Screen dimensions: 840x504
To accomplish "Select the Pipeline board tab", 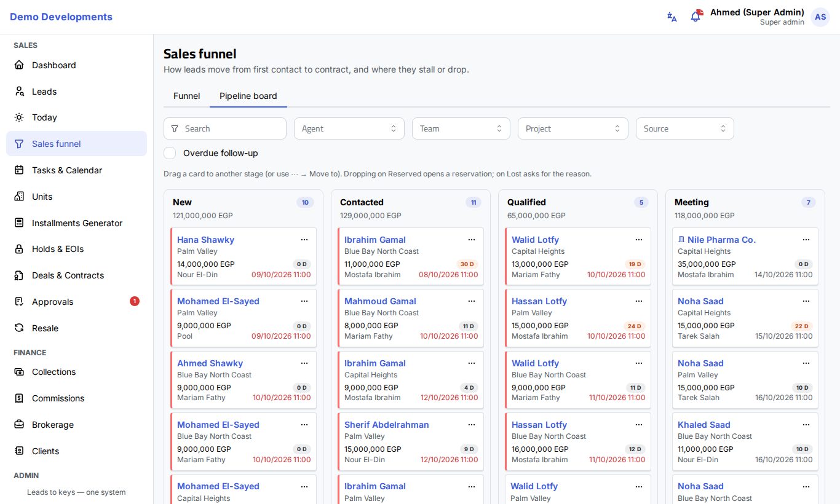I will click(x=248, y=96).
